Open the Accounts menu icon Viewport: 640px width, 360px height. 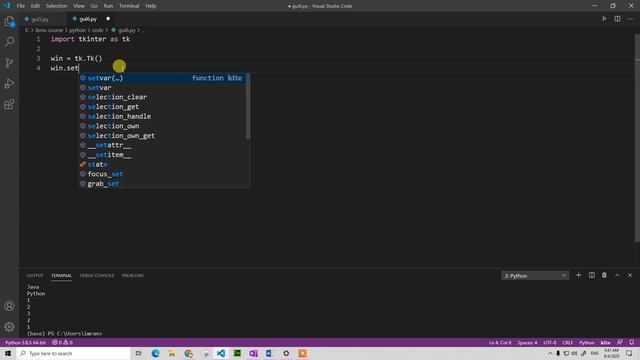point(9,306)
